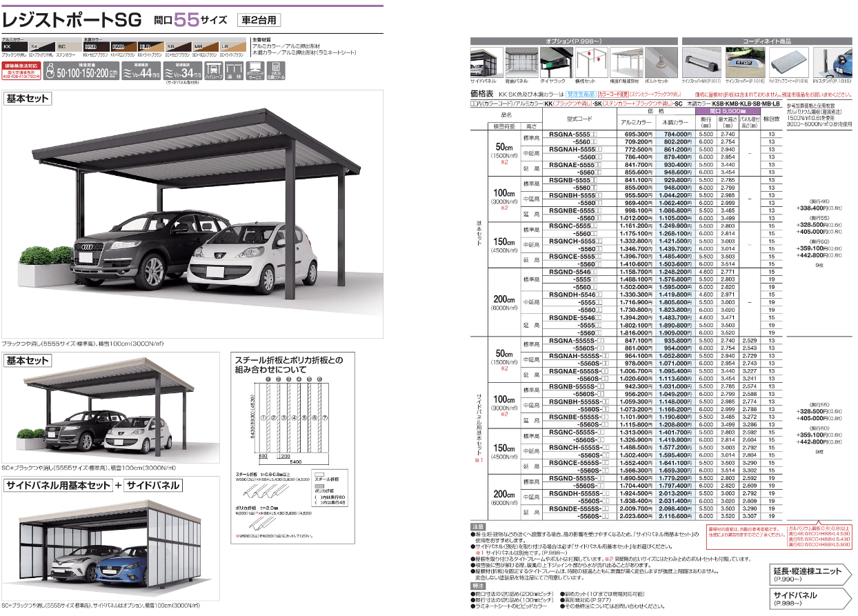Click the LB wood-tone color swatch
Image resolution: width=858 pixels, height=616 pixels.
coord(232,46)
